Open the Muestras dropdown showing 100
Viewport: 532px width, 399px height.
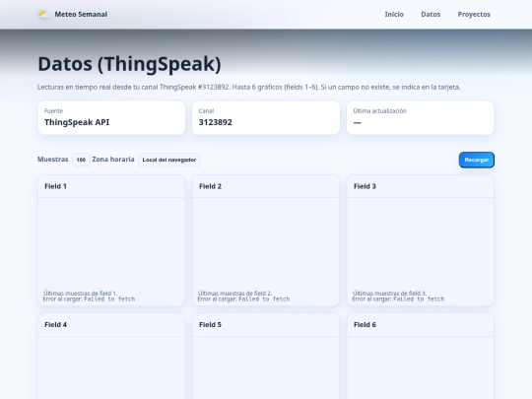click(x=81, y=160)
